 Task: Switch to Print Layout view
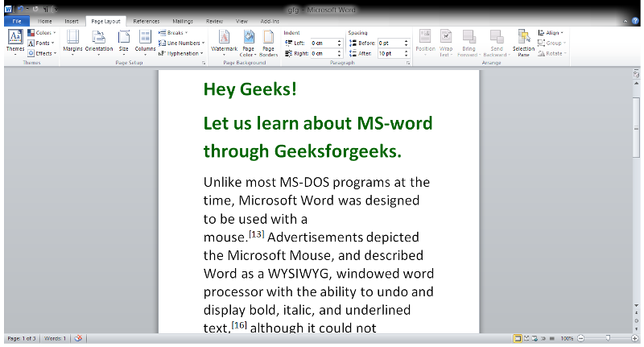coord(518,338)
